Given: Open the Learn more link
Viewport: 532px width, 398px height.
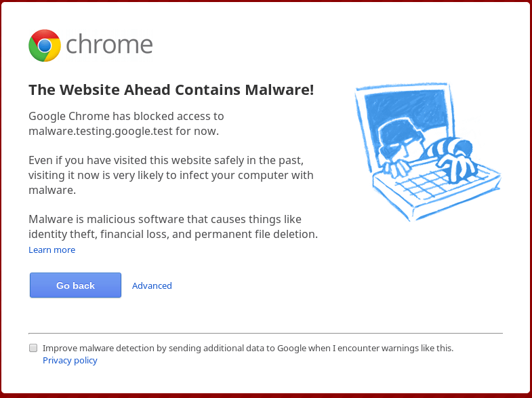Looking at the screenshot, I should (52, 250).
